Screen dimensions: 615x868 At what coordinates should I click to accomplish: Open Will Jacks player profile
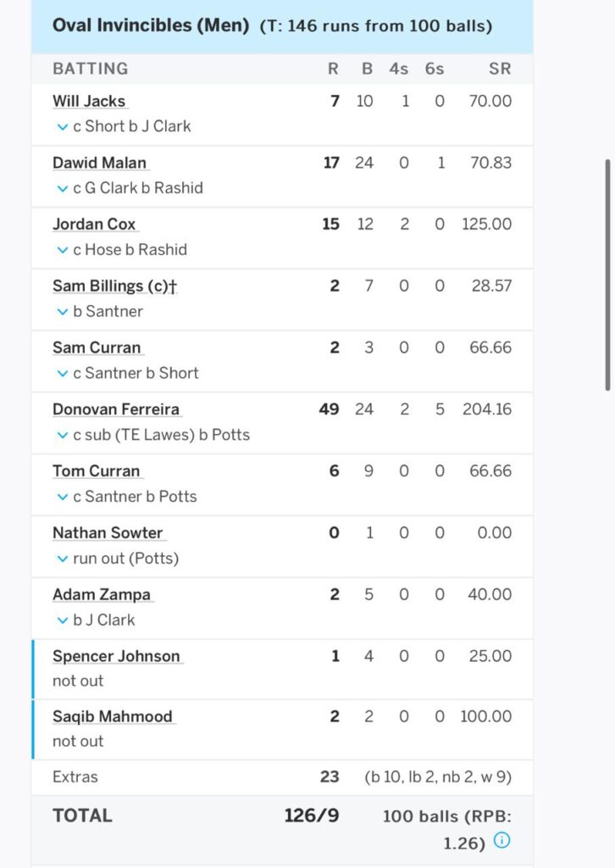click(89, 101)
